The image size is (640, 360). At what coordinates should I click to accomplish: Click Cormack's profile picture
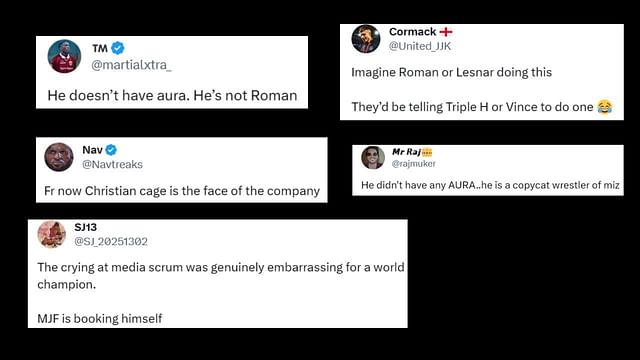[366, 39]
